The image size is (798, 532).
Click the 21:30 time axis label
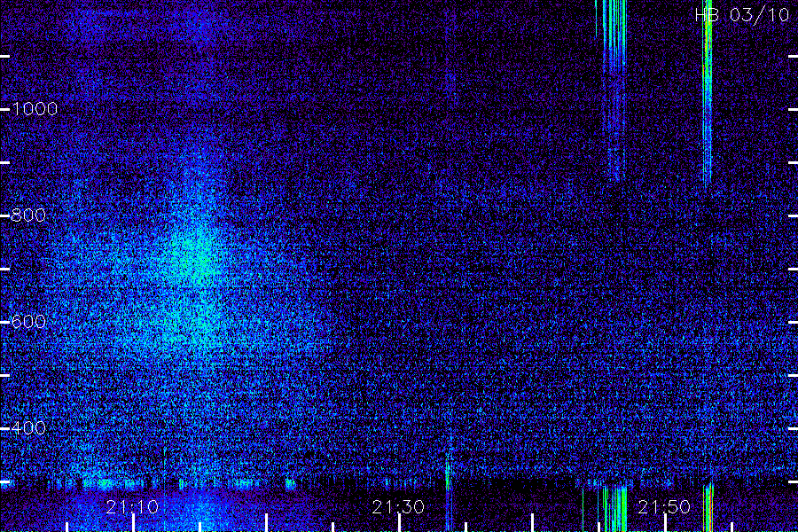coord(398,507)
